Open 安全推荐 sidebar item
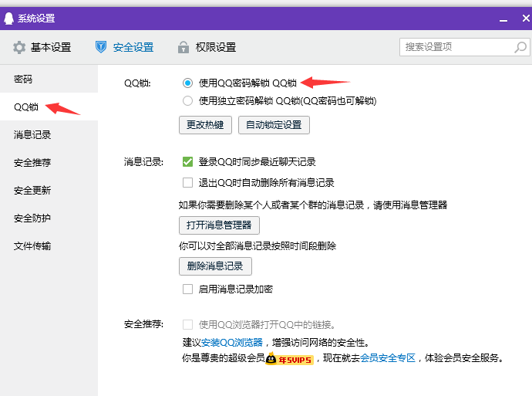The height and width of the screenshot is (396, 532). [x=49, y=163]
